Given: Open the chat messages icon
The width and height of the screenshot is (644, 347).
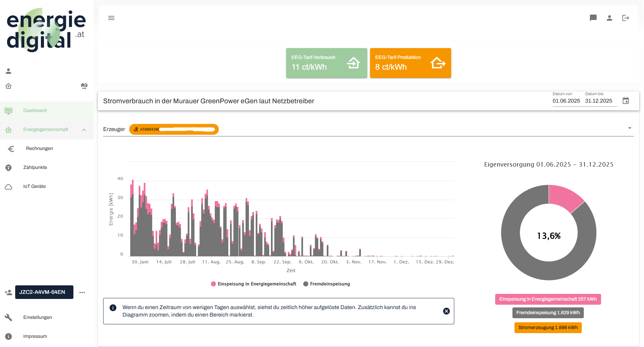Looking at the screenshot, I should 593,18.
